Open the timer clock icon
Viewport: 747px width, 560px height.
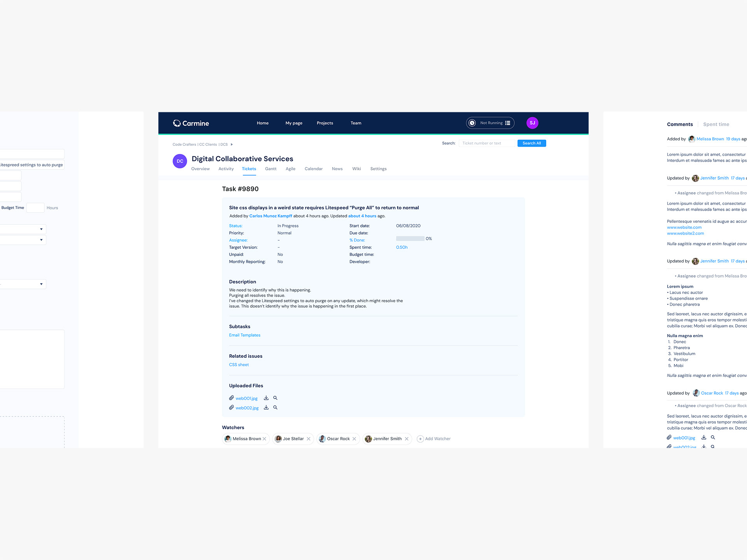click(472, 123)
